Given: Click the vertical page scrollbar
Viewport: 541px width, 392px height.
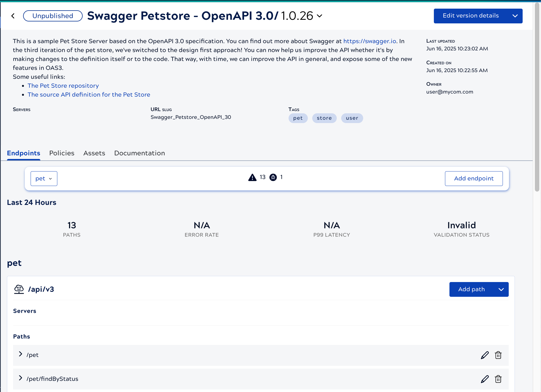Looking at the screenshot, I should point(537,97).
